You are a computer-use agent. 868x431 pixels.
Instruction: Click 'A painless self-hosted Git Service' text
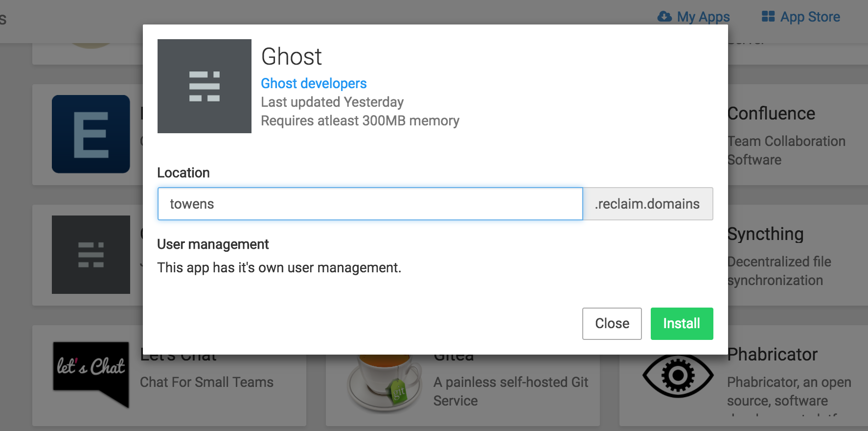pyautogui.click(x=511, y=391)
